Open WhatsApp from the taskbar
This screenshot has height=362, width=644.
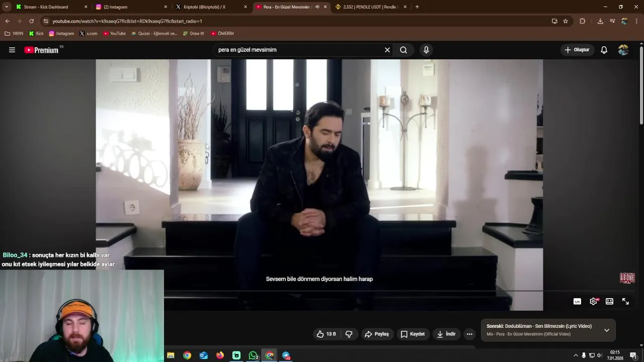[x=253, y=355]
